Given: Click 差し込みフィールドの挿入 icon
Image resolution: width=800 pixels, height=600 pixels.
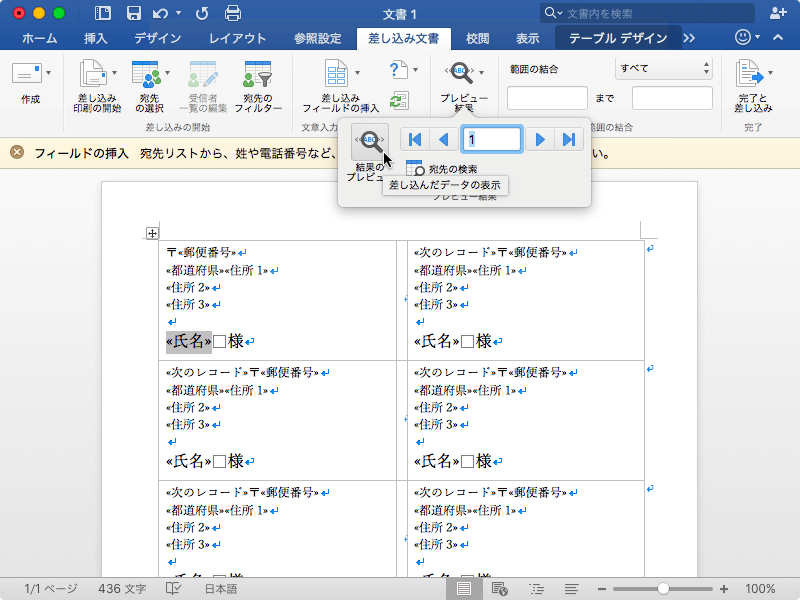Looking at the screenshot, I should click(336, 74).
